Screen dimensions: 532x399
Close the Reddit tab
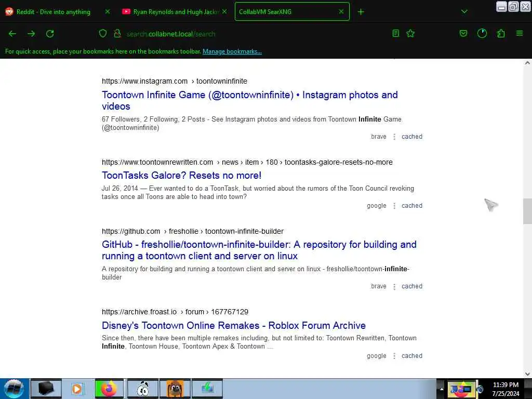click(108, 11)
